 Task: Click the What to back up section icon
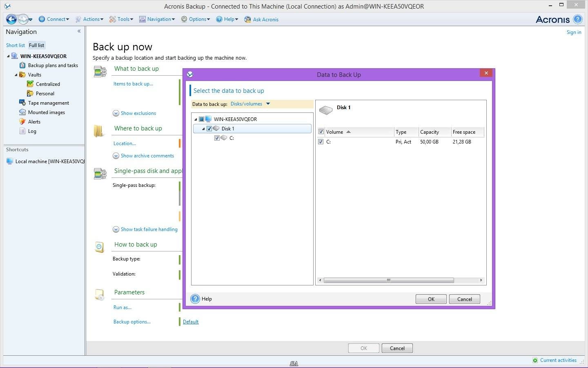(100, 72)
